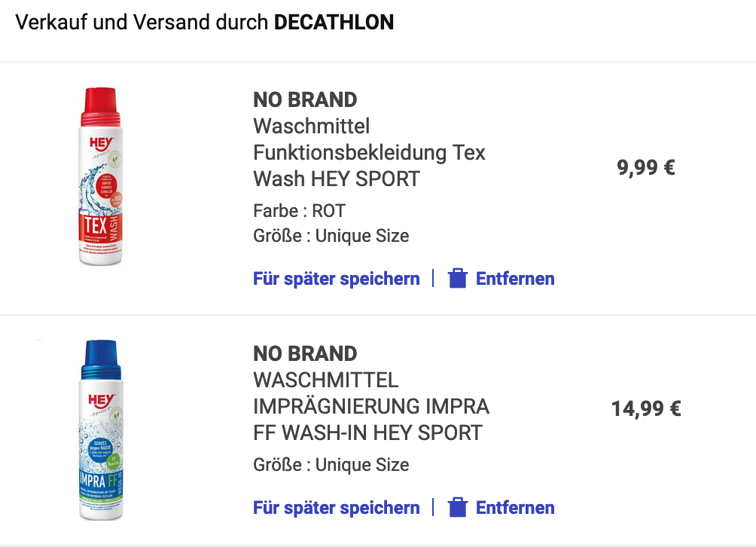756x547 pixels.
Task: Click the NO BRAND label above Tex Wash
Action: pyautogui.click(x=305, y=99)
